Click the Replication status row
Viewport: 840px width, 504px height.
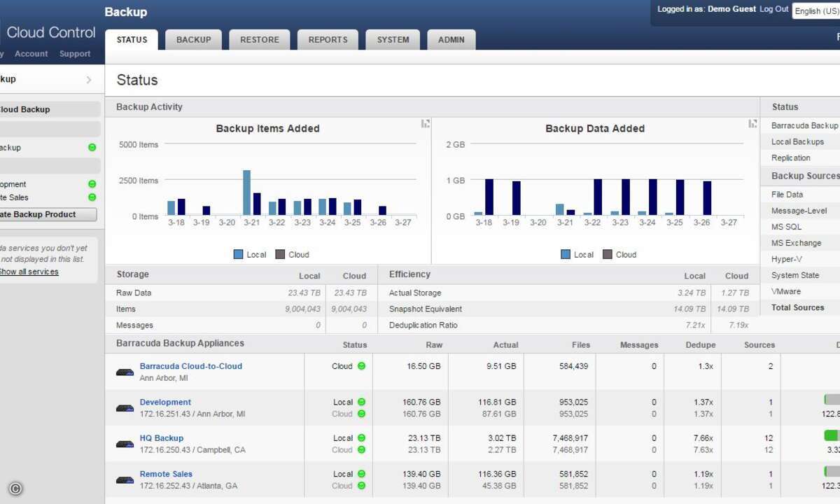click(x=800, y=157)
